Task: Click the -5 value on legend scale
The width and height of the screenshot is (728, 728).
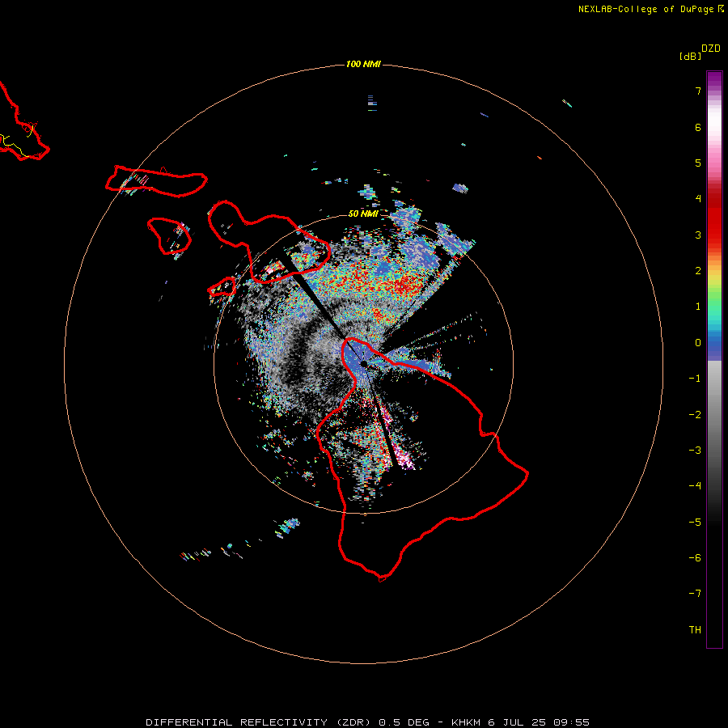Action: pos(695,523)
